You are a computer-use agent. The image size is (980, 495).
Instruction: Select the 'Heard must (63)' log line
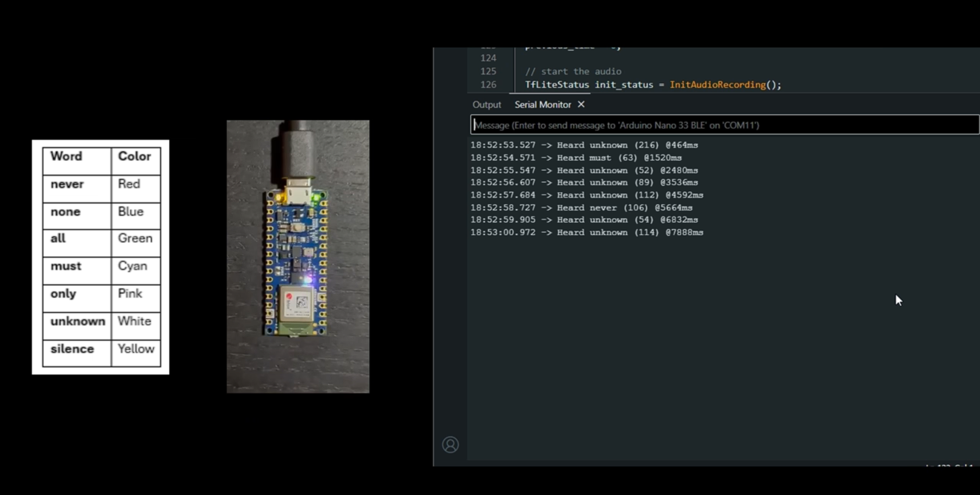pos(576,158)
